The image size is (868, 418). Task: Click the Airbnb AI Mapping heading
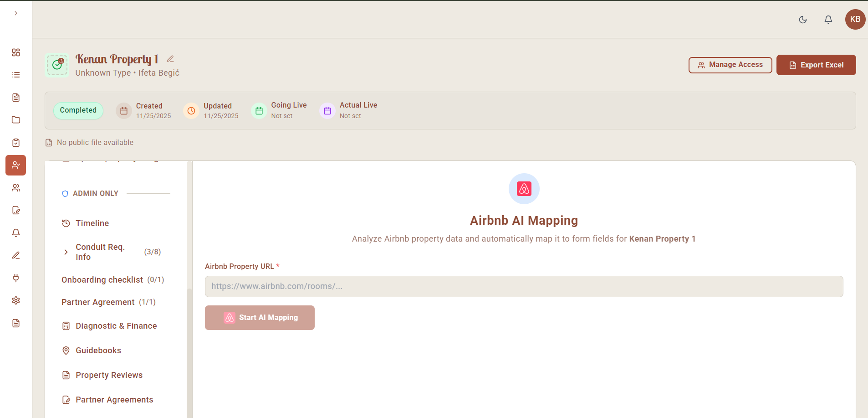pyautogui.click(x=524, y=221)
